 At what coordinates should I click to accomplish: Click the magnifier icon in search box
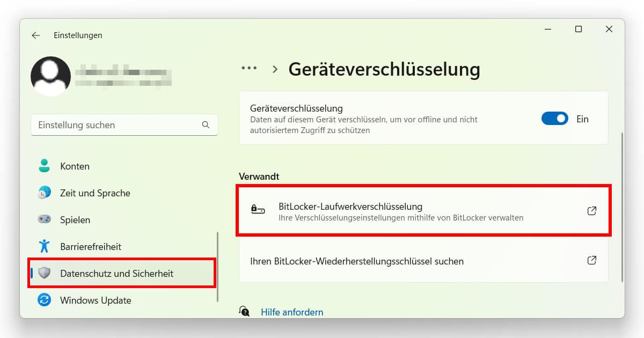pos(206,124)
